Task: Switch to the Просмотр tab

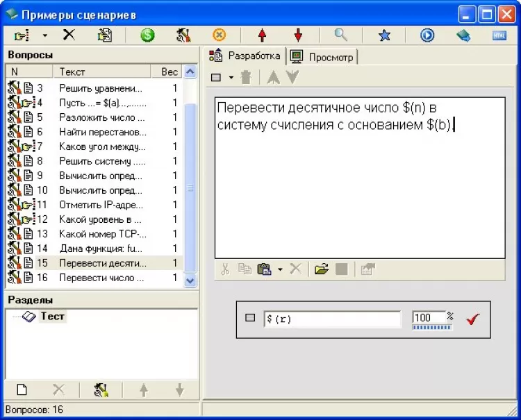Action: (x=322, y=57)
